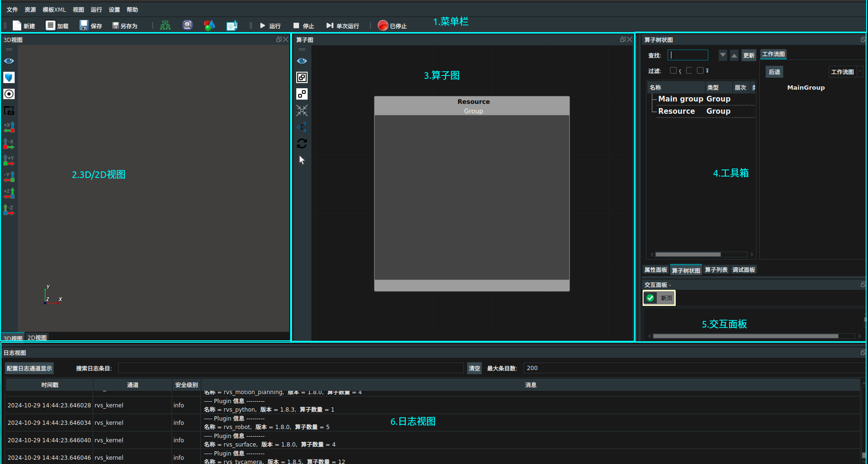The width and height of the screenshot is (868, 464).
Task: Halt execution with the 停止 button
Action: (303, 26)
